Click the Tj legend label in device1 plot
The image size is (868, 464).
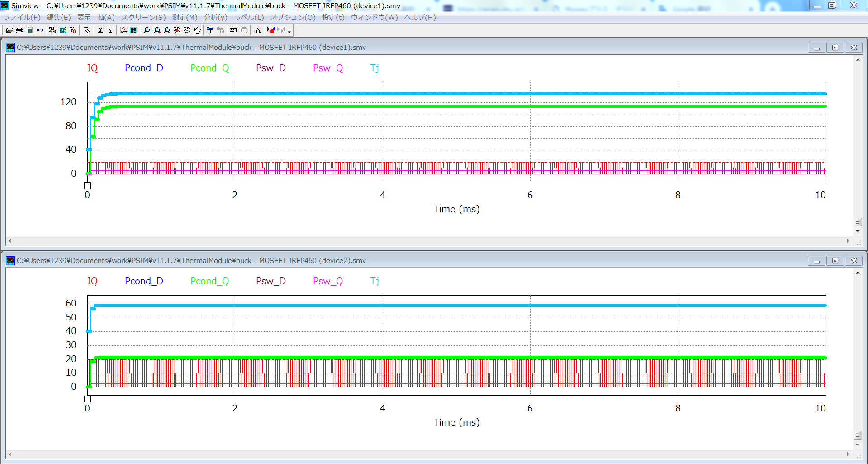pos(375,68)
